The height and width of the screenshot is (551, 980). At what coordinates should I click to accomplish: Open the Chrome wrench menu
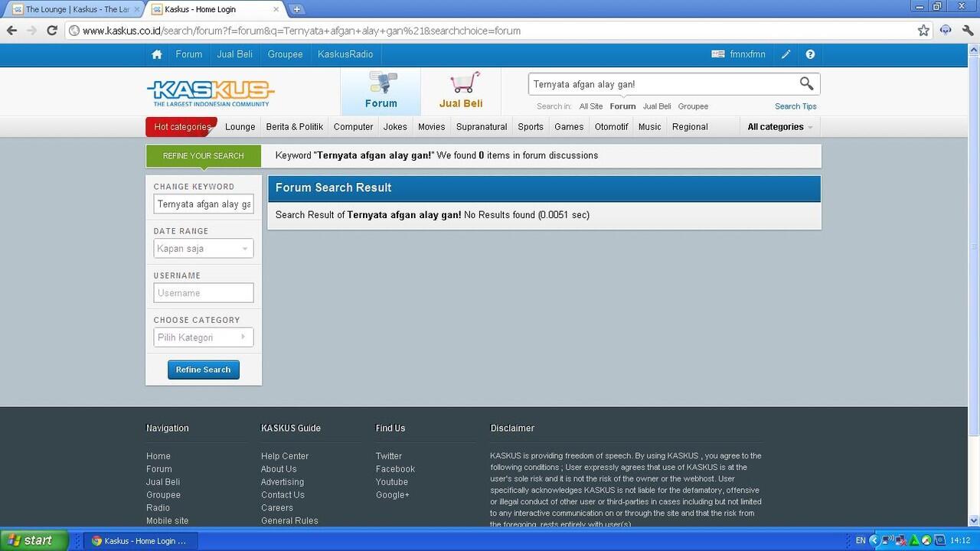pyautogui.click(x=968, y=31)
